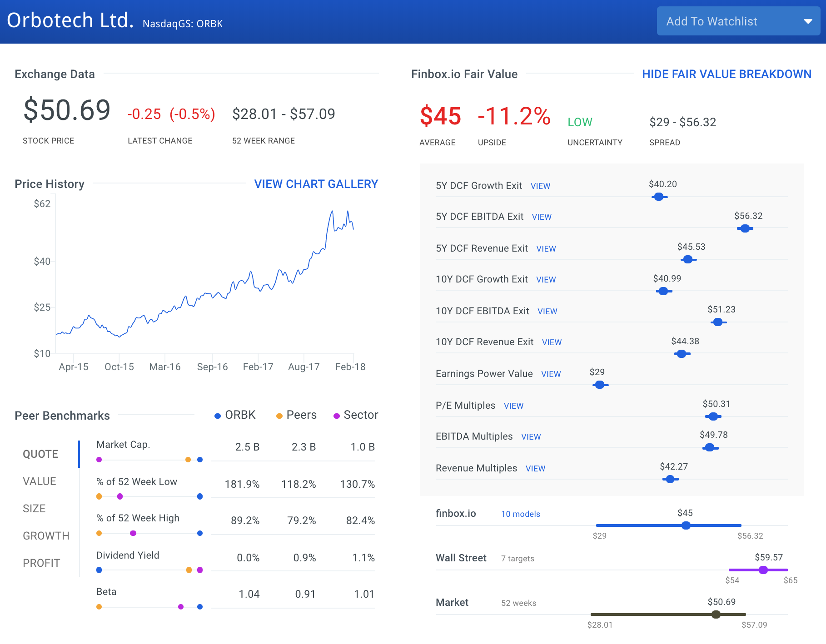Click the $50.69 stock price value
This screenshot has height=644, width=826.
click(x=67, y=110)
